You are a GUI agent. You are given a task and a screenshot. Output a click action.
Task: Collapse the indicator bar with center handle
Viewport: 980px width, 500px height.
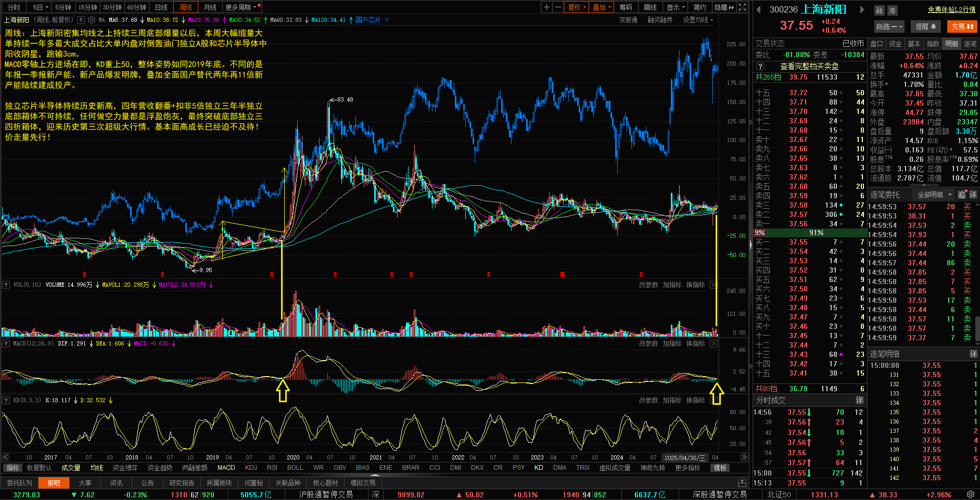[375, 475]
